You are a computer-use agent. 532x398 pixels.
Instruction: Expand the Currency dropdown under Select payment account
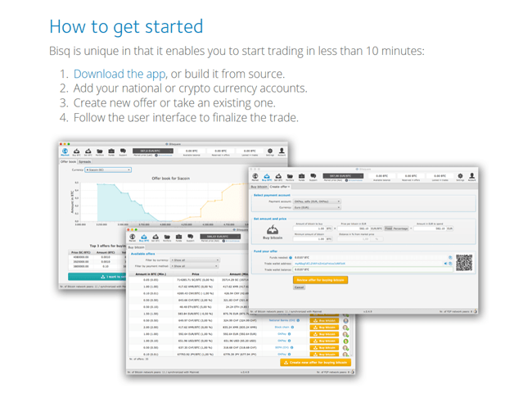[x=318, y=207]
